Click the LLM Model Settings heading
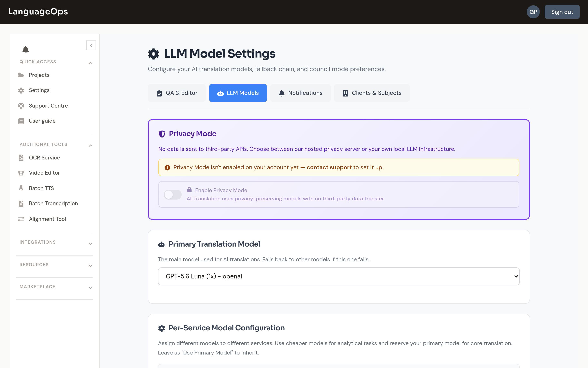 pos(220,54)
